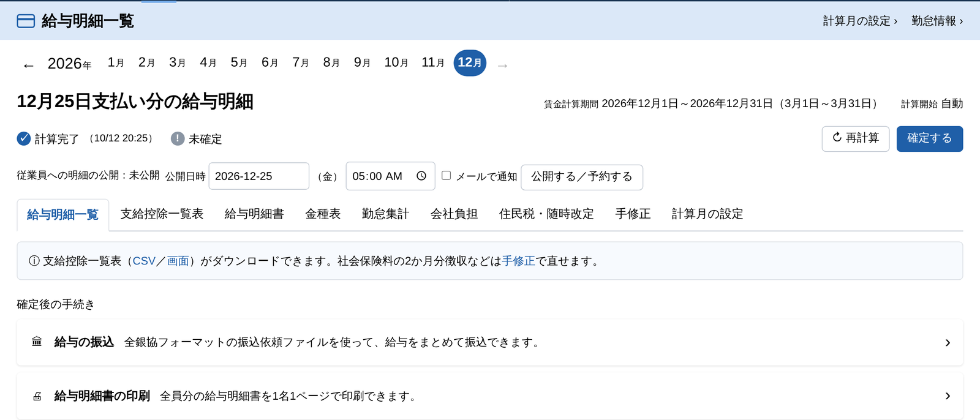Open the 手修正 link in notice

tap(519, 261)
